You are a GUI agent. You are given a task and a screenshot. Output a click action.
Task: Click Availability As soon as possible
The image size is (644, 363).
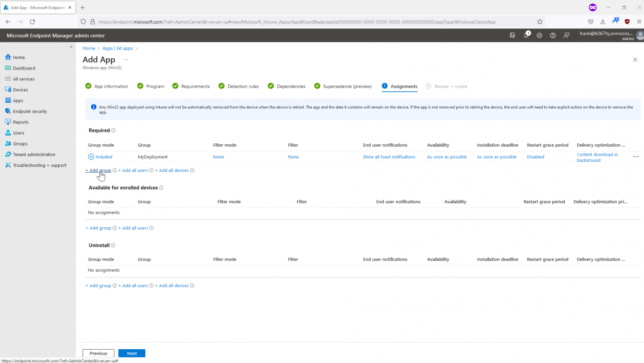447,157
